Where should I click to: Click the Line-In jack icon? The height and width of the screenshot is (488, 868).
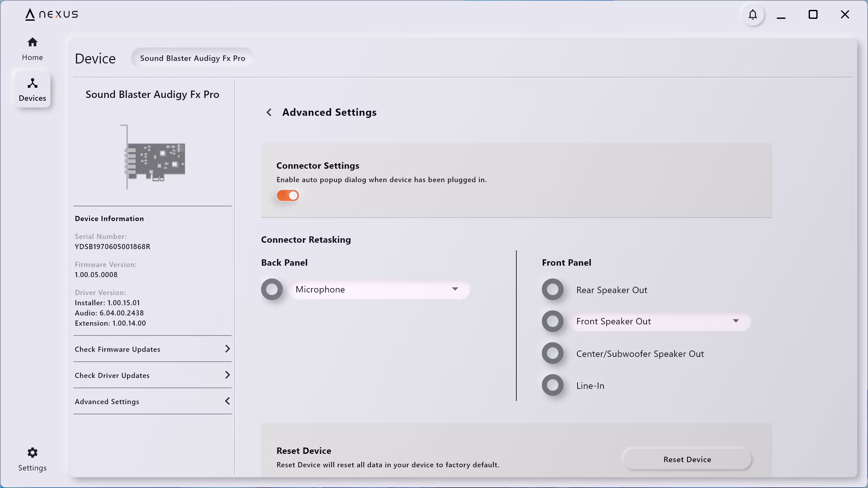[552, 385]
